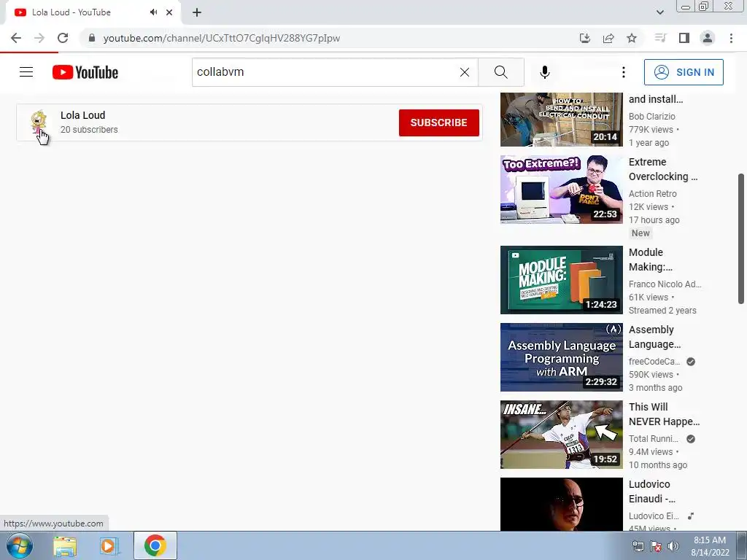
Task: Reload the page
Action: pos(63,38)
